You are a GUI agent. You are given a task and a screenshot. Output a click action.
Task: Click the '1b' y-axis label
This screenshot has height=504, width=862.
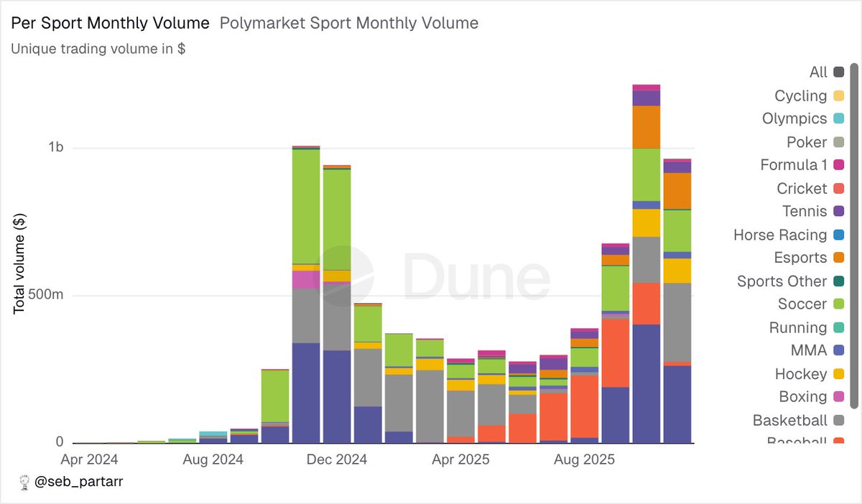click(56, 148)
